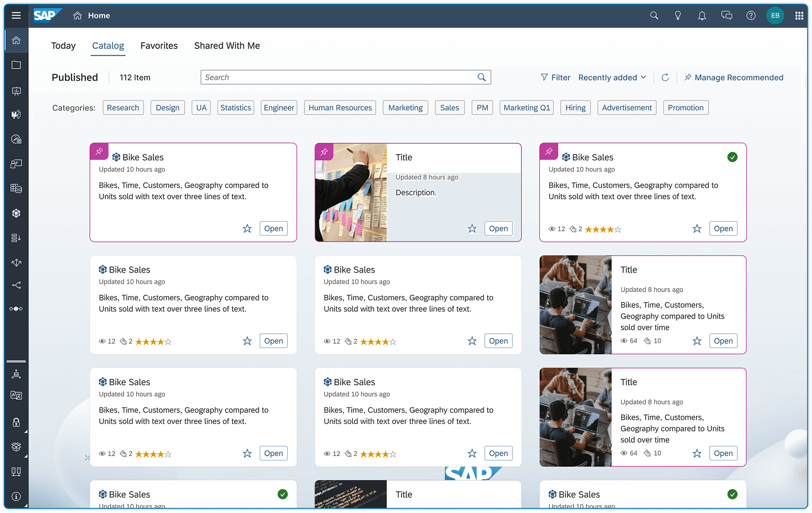
Task: Open Stories presentation-board icon in the sidebar
Action: click(x=16, y=91)
